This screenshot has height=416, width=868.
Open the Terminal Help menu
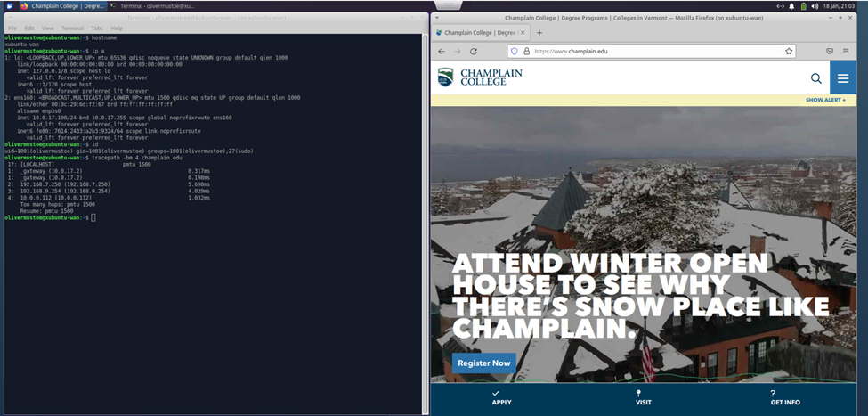[x=117, y=29]
